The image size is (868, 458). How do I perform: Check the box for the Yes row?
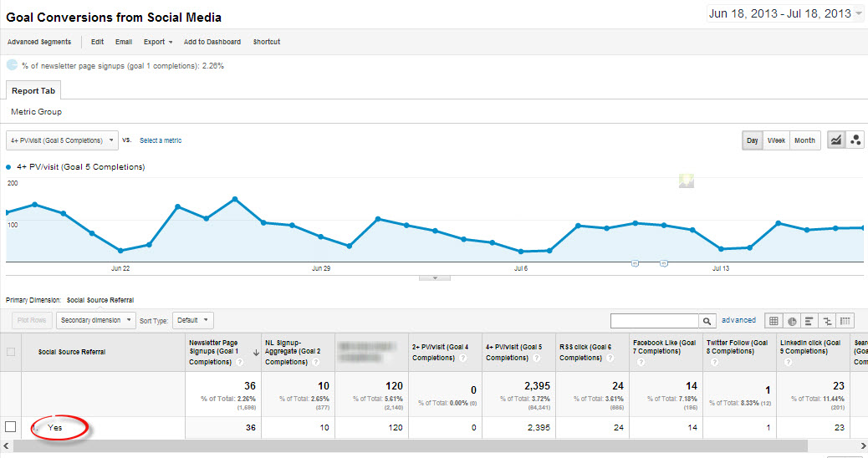coord(11,427)
